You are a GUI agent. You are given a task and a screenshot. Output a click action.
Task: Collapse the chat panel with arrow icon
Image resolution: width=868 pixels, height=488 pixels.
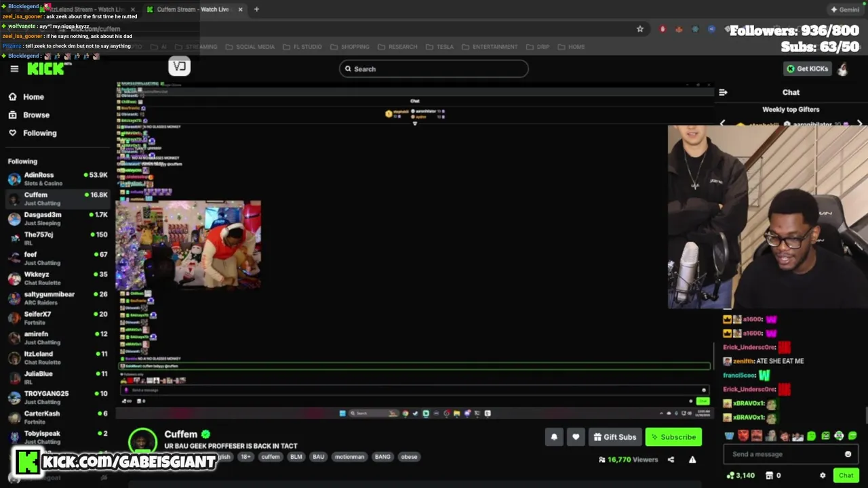pos(723,92)
